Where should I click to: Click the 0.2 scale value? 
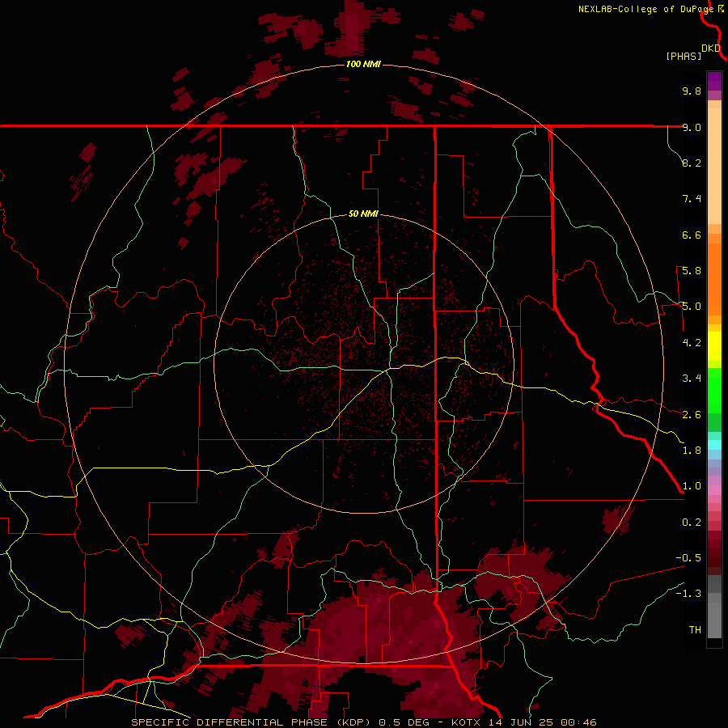point(692,523)
